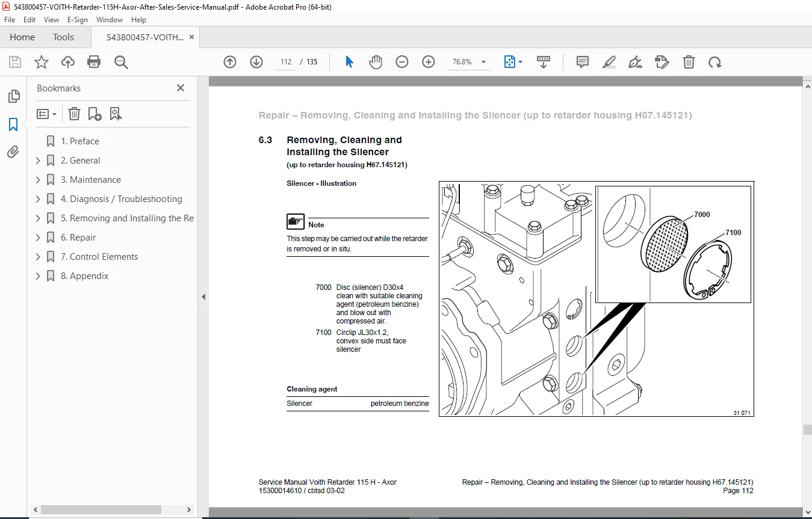812x519 pixels.
Task: Open the Help menu
Action: tap(138, 20)
